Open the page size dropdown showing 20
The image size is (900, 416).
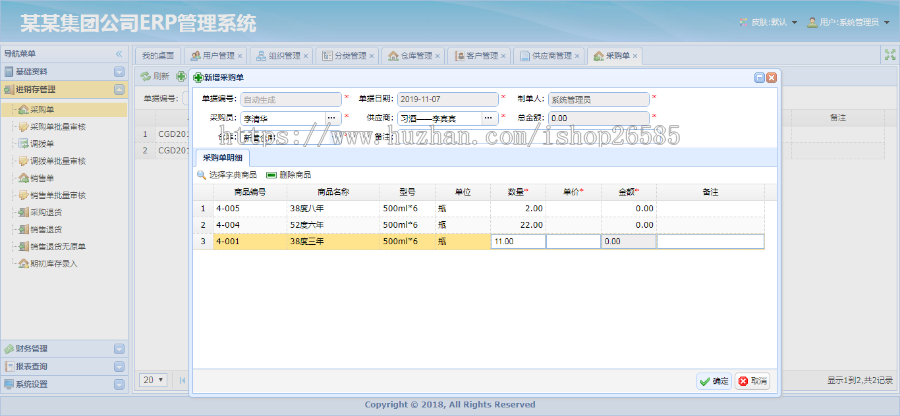click(x=153, y=380)
